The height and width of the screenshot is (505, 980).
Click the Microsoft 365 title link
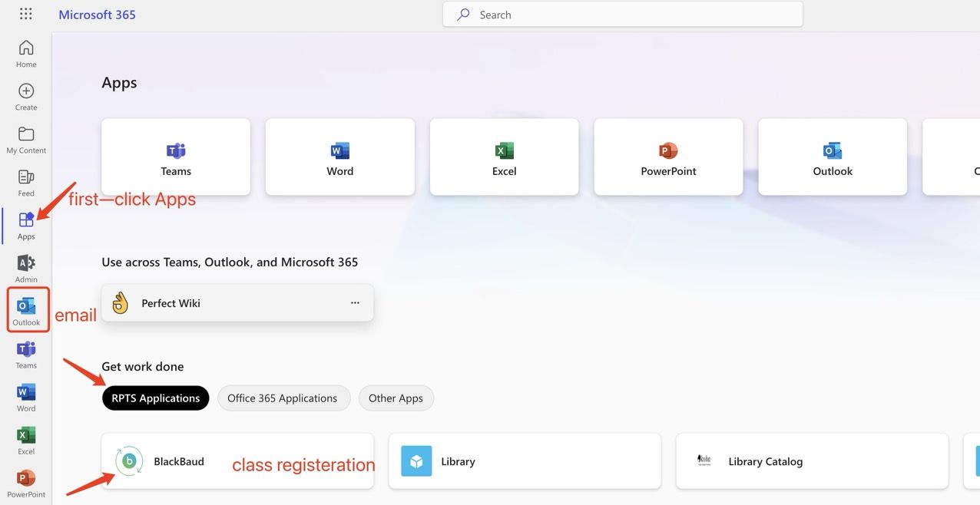97,15
